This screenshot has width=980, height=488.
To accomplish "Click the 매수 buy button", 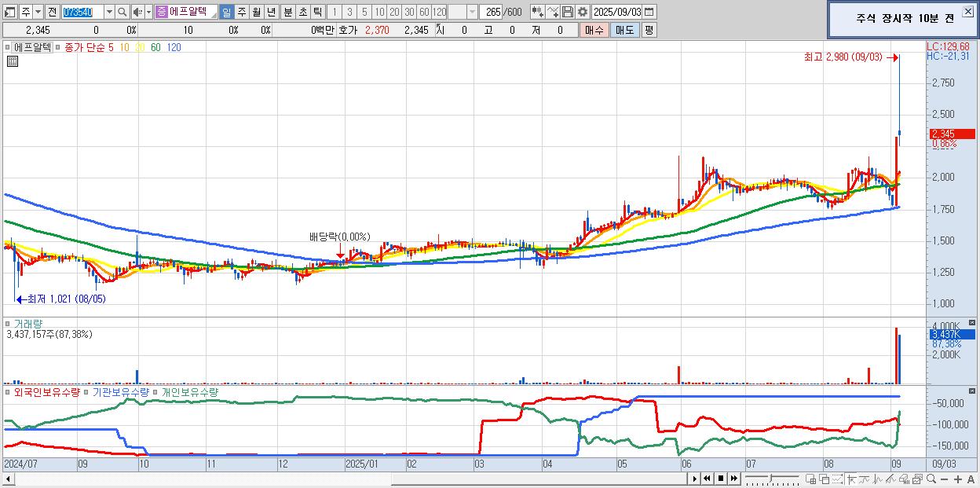I will (594, 30).
